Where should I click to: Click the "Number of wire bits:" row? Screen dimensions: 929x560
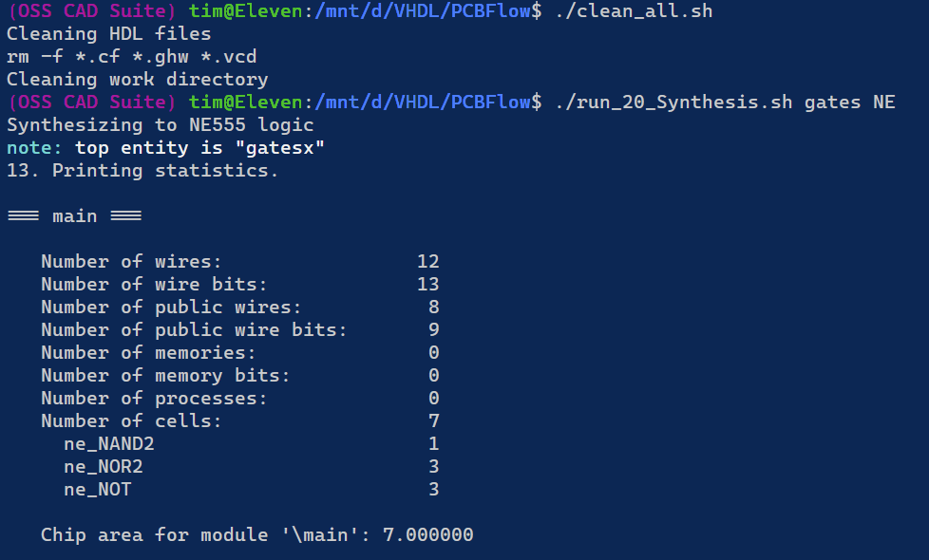(x=154, y=285)
